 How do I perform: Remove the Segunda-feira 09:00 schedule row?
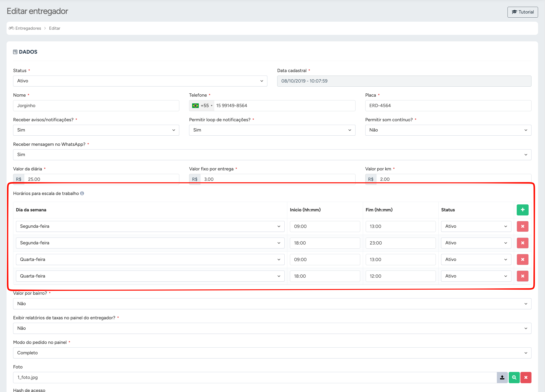[522, 226]
